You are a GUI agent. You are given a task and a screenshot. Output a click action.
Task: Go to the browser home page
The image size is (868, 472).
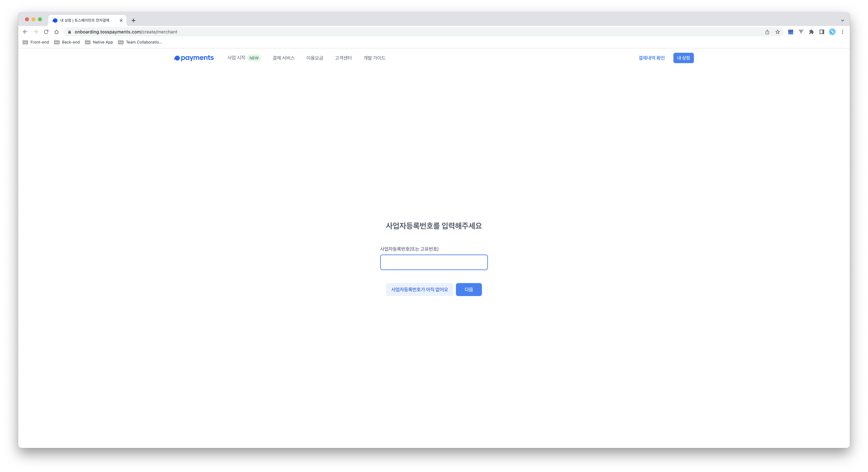pos(57,32)
